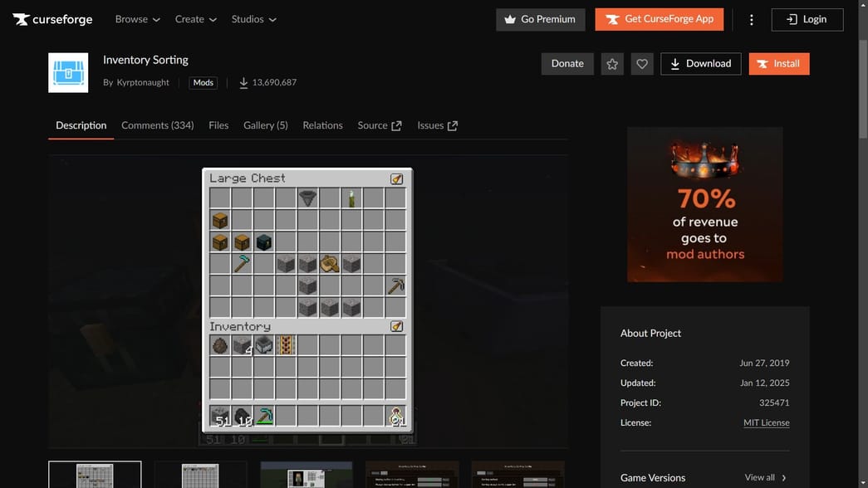Image resolution: width=868 pixels, height=488 pixels.
Task: Open the MIT License link
Action: pos(766,422)
